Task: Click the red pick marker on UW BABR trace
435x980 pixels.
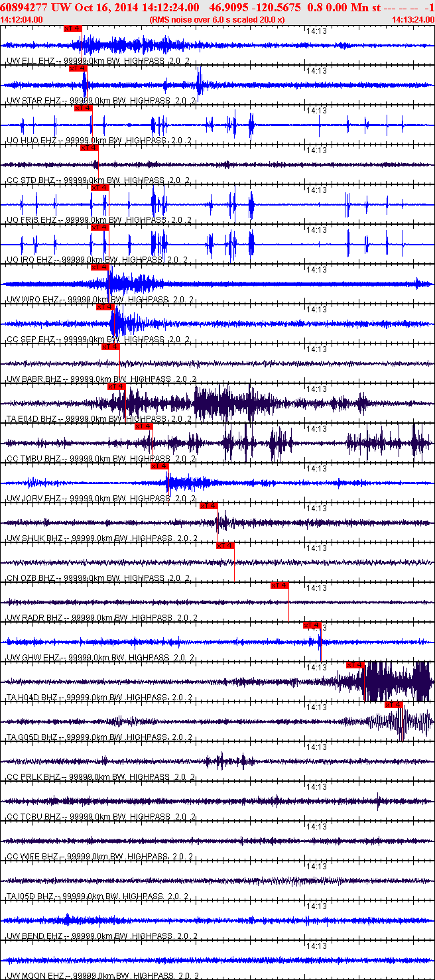Action: coord(110,347)
